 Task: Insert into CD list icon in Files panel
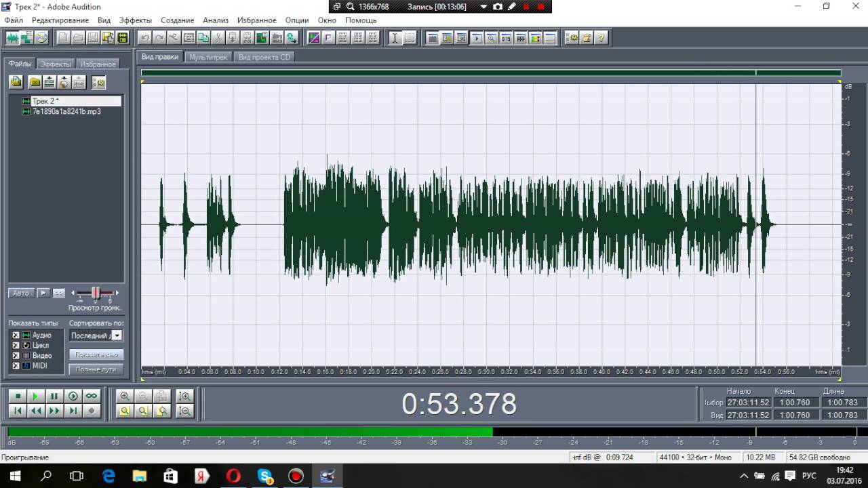coord(64,82)
